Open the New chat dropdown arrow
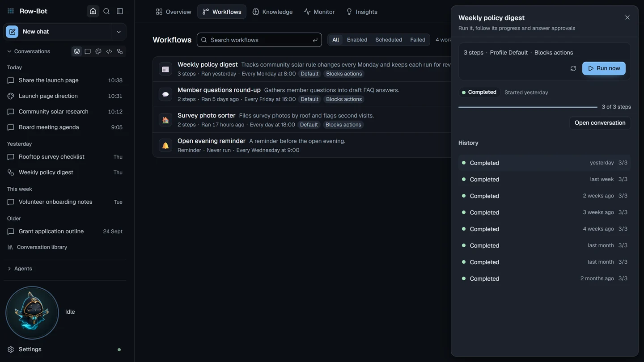Viewport: 644px width, 362px height. click(x=119, y=32)
